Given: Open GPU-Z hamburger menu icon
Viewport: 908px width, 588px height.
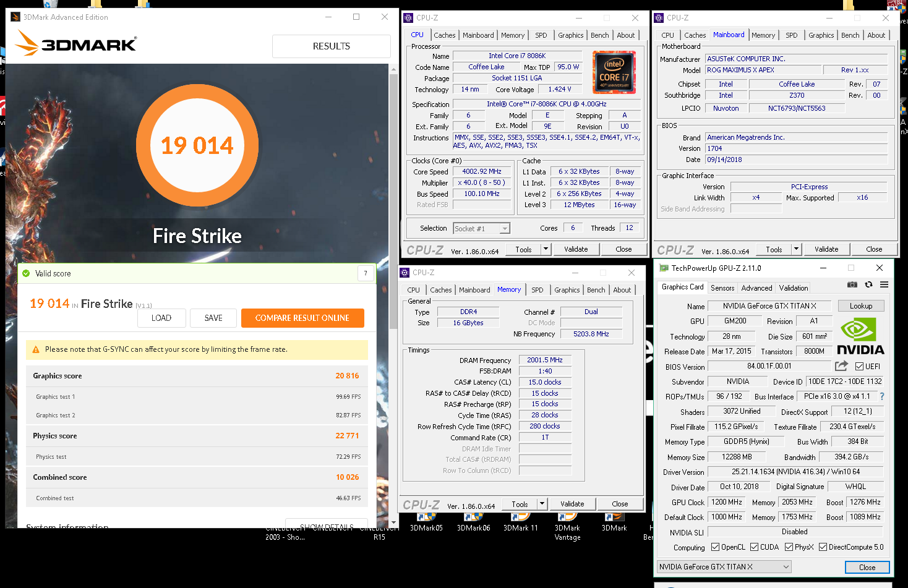Looking at the screenshot, I should pyautogui.click(x=884, y=284).
